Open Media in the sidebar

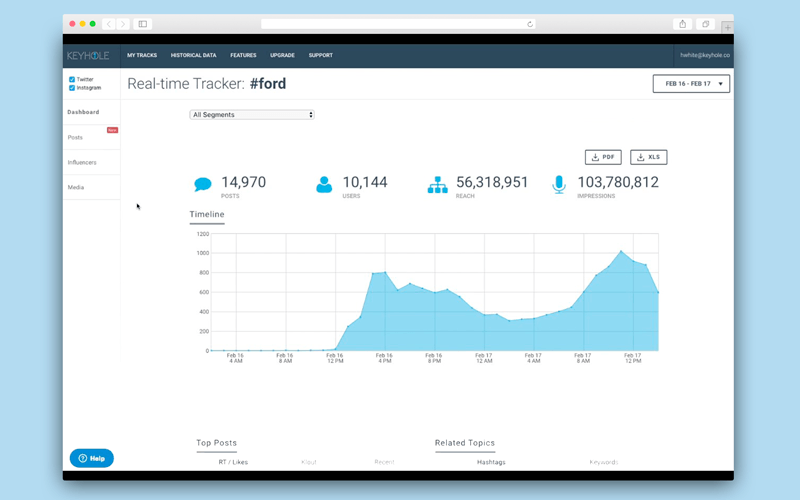[x=76, y=187]
